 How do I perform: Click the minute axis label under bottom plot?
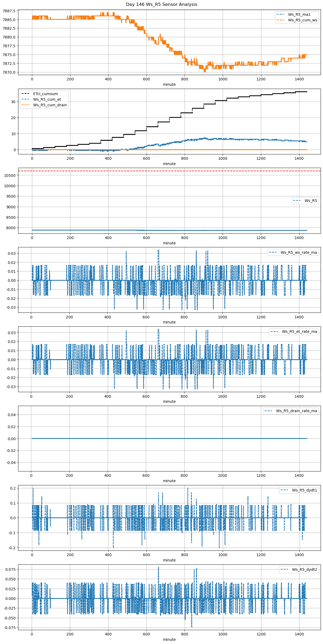pos(169,639)
